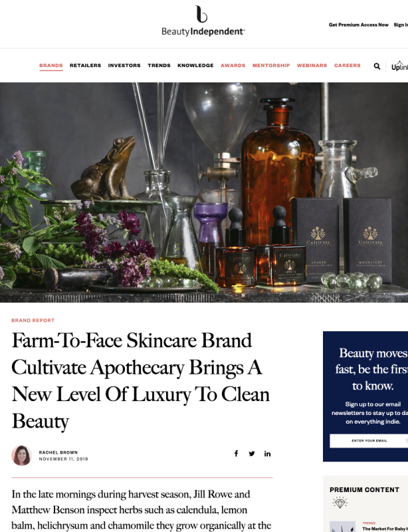Open the Retailers menu item
The width and height of the screenshot is (408, 532).
[x=86, y=65]
